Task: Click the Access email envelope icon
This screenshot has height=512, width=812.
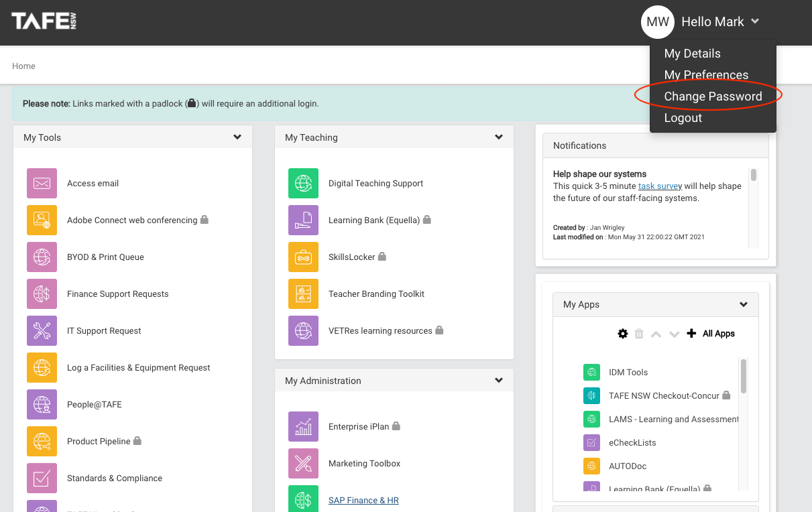Action: coord(42,183)
